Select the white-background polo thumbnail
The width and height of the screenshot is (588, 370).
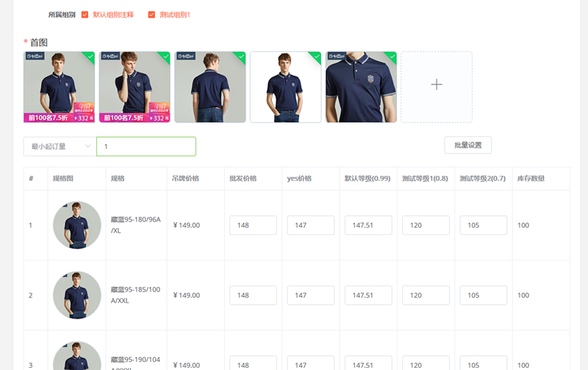[x=285, y=87]
